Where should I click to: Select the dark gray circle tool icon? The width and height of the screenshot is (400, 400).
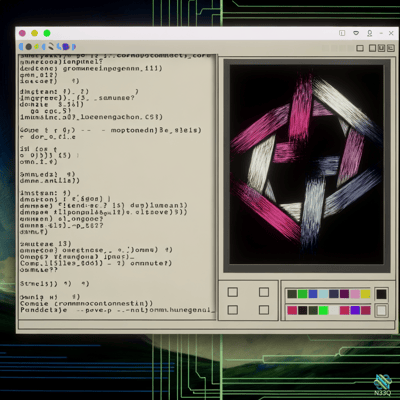pyautogui.click(x=29, y=47)
